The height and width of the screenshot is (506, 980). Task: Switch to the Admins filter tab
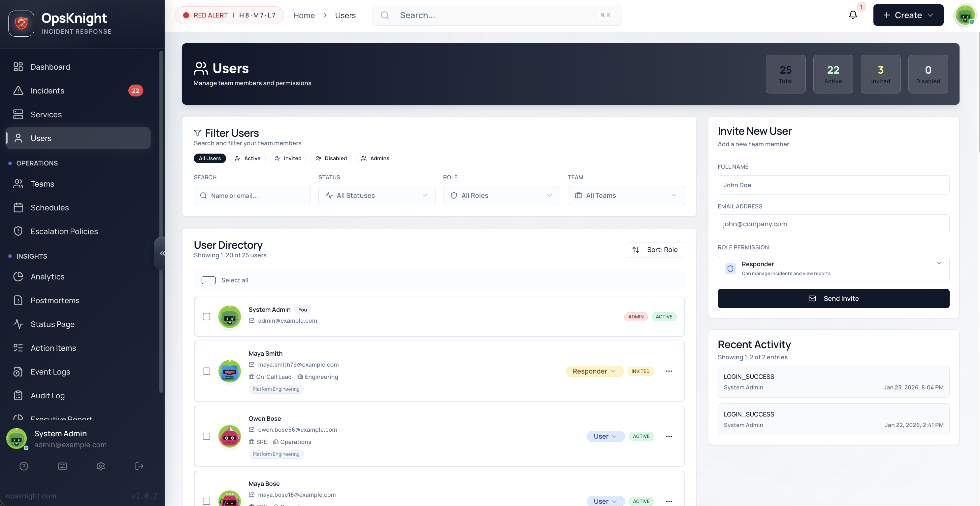(x=375, y=159)
